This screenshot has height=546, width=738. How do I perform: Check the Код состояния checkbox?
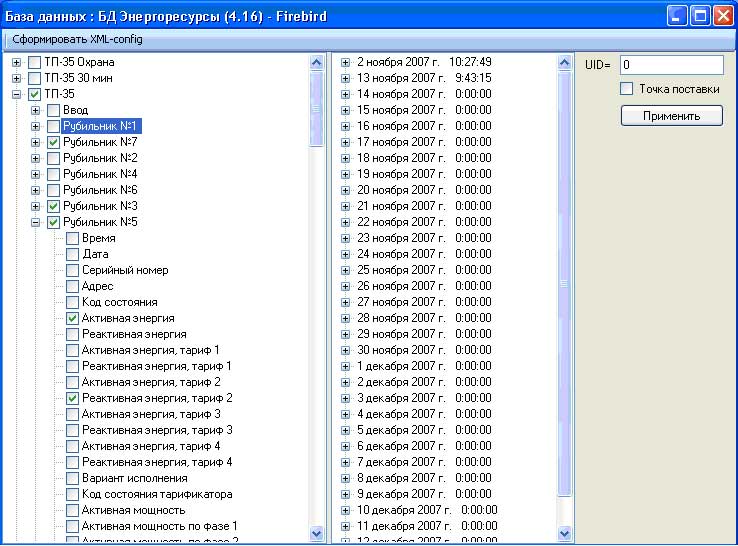coord(72,302)
